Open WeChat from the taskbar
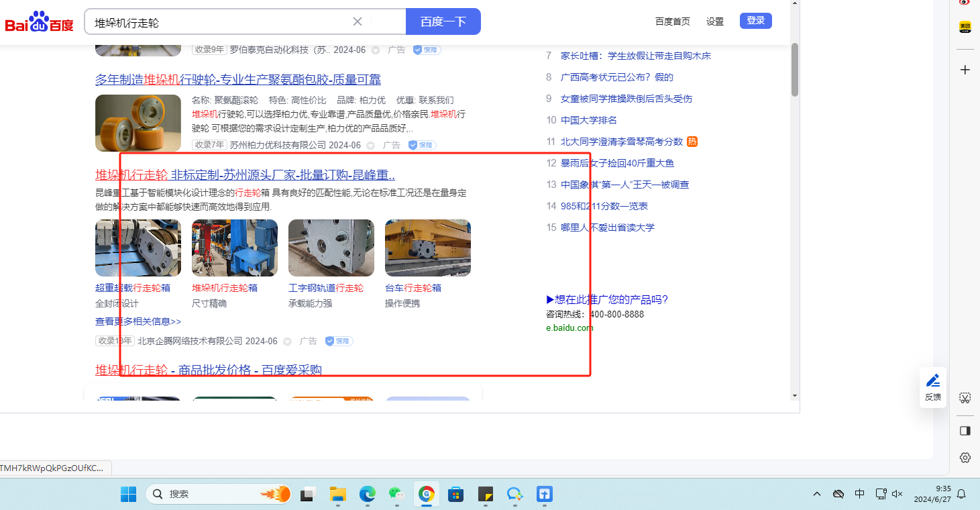The height and width of the screenshot is (510, 980). [396, 495]
